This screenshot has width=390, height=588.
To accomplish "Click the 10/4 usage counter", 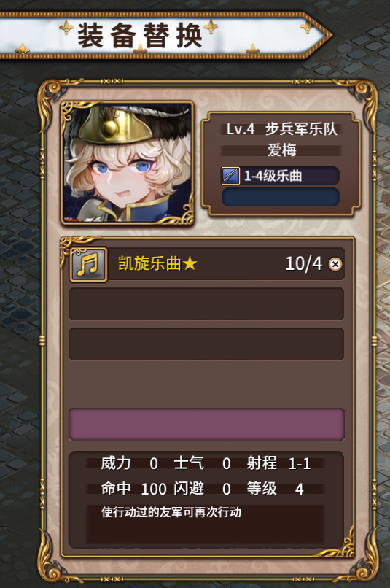I will [x=303, y=264].
